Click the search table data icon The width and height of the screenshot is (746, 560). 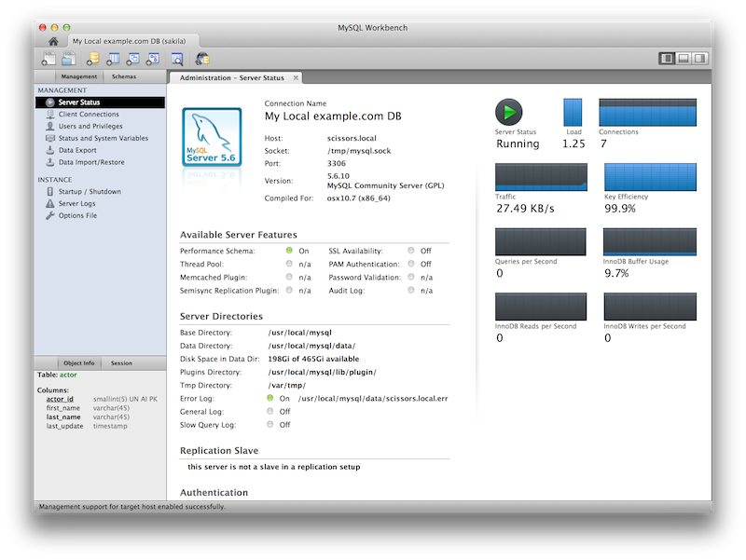[x=176, y=60]
